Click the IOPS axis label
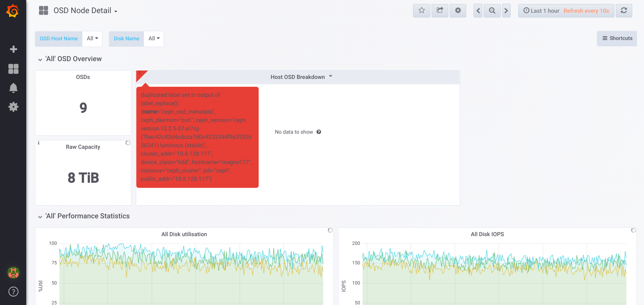 pyautogui.click(x=344, y=286)
